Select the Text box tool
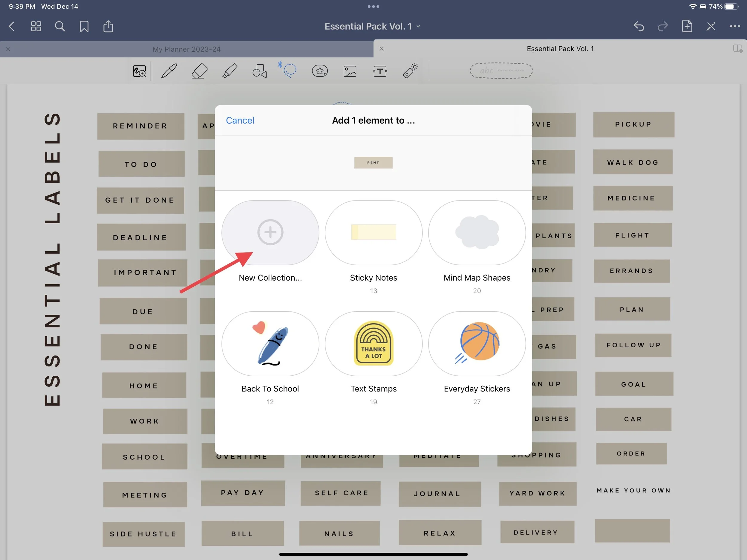The width and height of the screenshot is (747, 560). tap(380, 71)
